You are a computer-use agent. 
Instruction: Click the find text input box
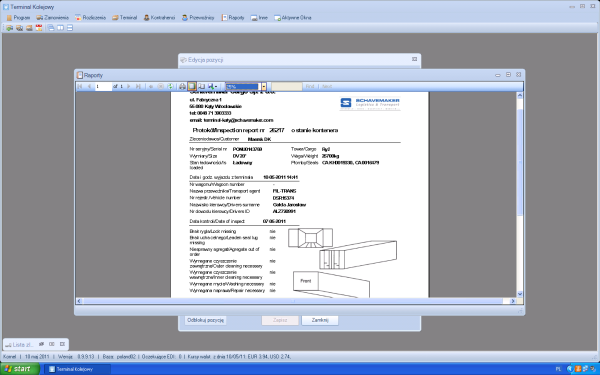click(x=287, y=86)
